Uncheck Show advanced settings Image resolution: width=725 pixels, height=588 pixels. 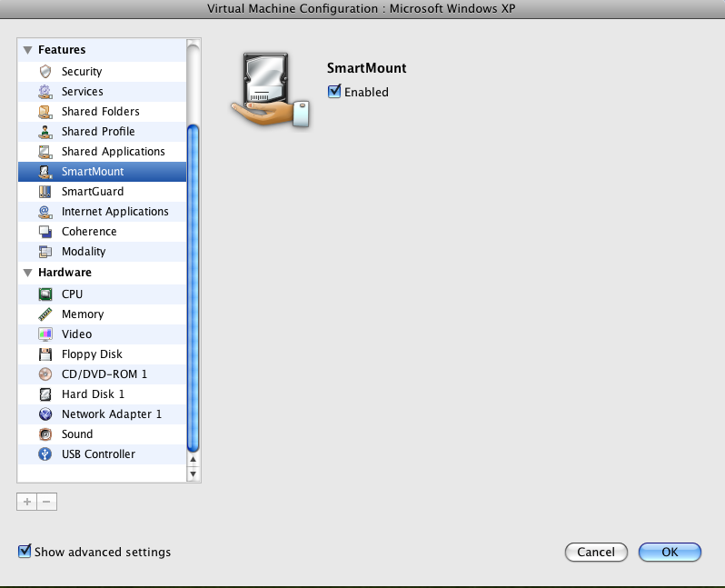click(25, 551)
